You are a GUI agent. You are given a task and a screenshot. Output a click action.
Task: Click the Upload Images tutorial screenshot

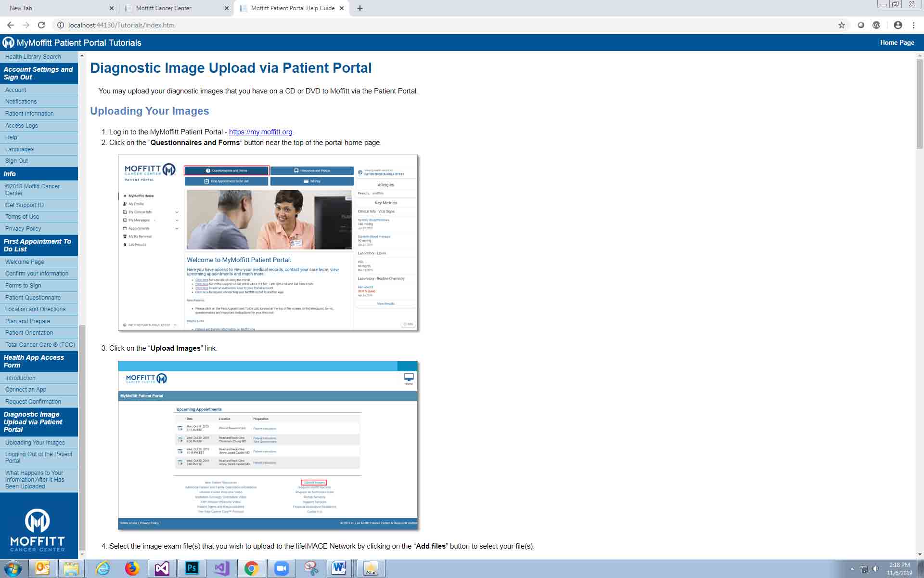(268, 446)
